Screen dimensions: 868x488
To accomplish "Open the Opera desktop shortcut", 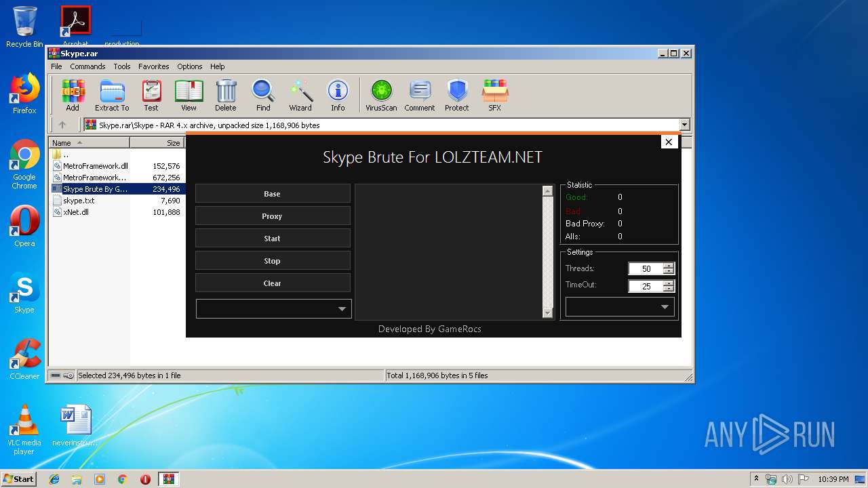I will (24, 226).
